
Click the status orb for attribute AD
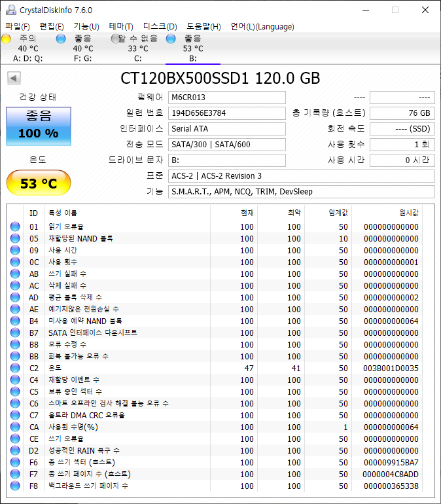15,297
